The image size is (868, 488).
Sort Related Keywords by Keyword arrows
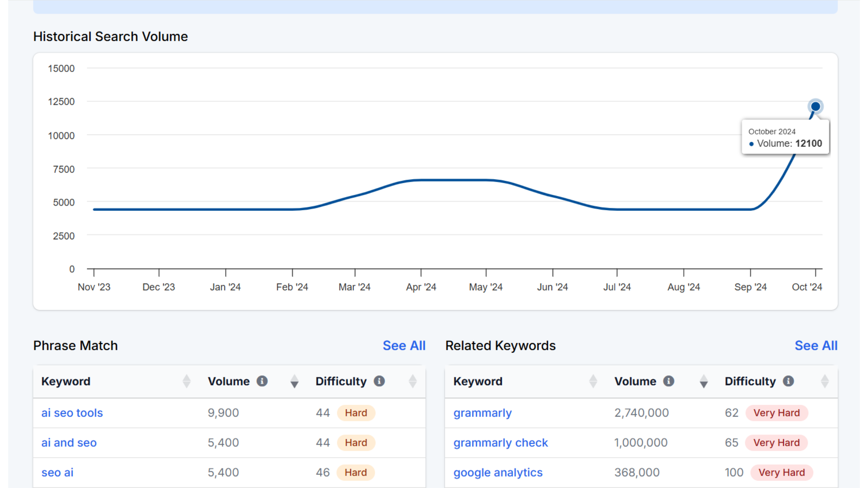[x=593, y=381]
